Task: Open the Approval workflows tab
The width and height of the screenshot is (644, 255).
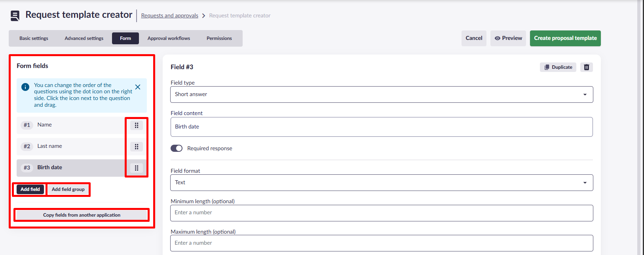Action: pos(169,38)
